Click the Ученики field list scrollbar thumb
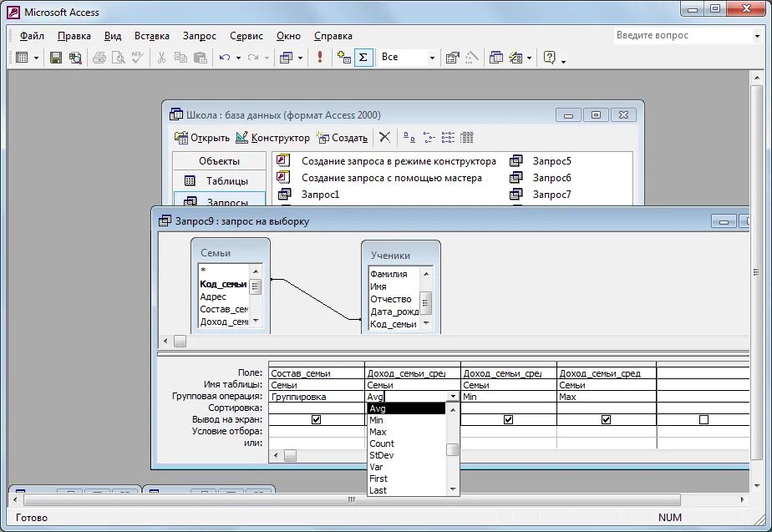Image resolution: width=772 pixels, height=532 pixels. coord(425,302)
